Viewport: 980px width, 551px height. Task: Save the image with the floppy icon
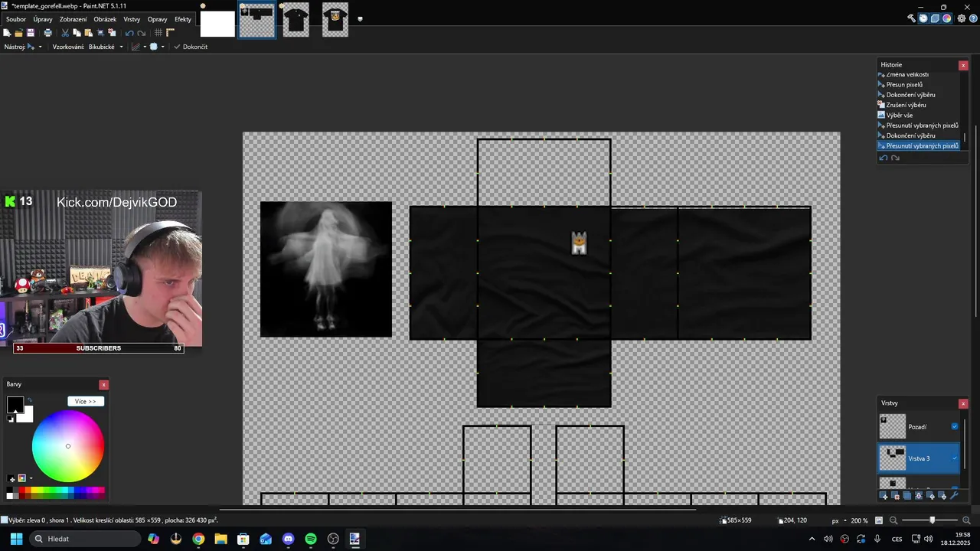[x=31, y=33]
